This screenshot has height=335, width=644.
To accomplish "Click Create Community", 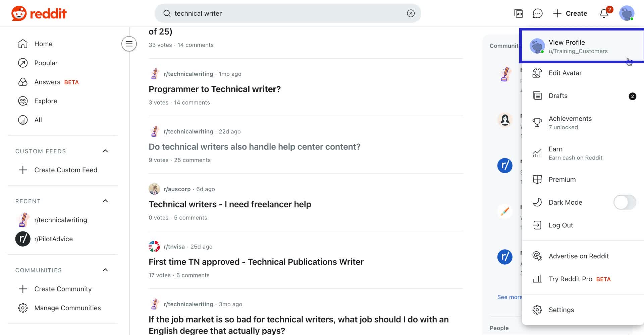I will coord(63,289).
